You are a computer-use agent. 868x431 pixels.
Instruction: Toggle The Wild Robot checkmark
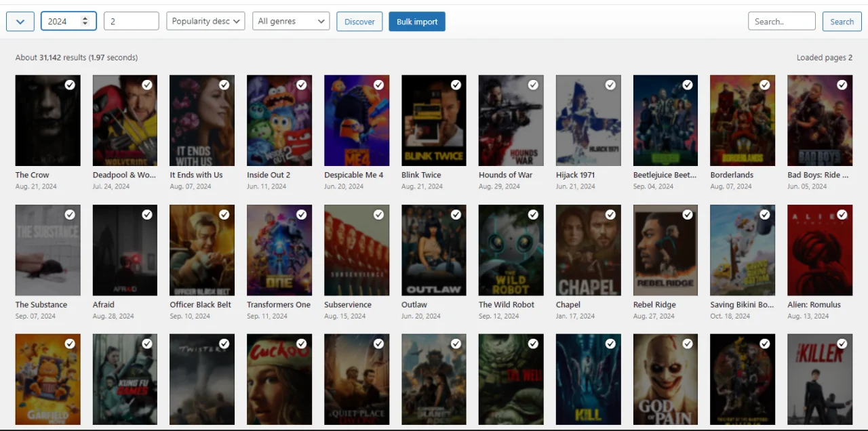pyautogui.click(x=534, y=214)
